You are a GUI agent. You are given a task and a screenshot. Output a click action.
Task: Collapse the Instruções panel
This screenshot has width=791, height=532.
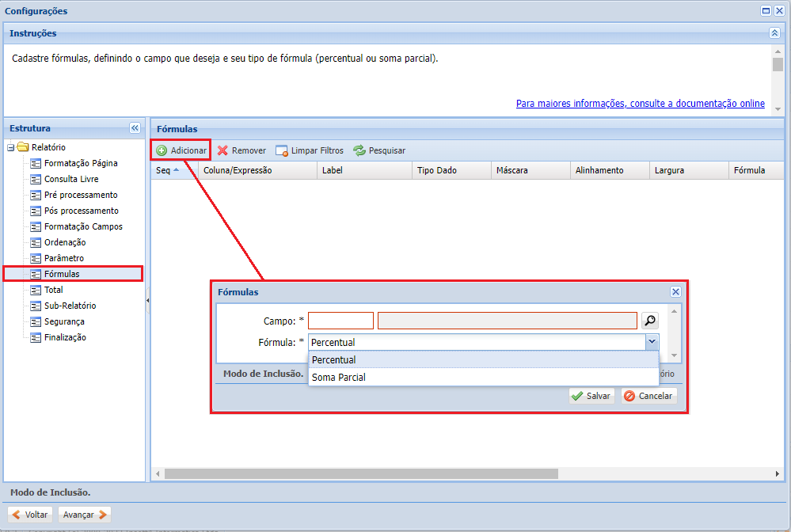pos(774,33)
